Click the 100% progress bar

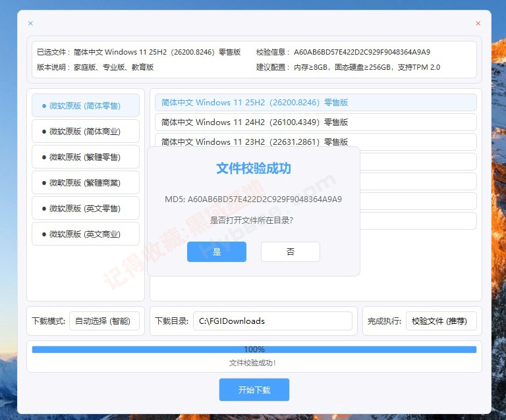tap(254, 350)
